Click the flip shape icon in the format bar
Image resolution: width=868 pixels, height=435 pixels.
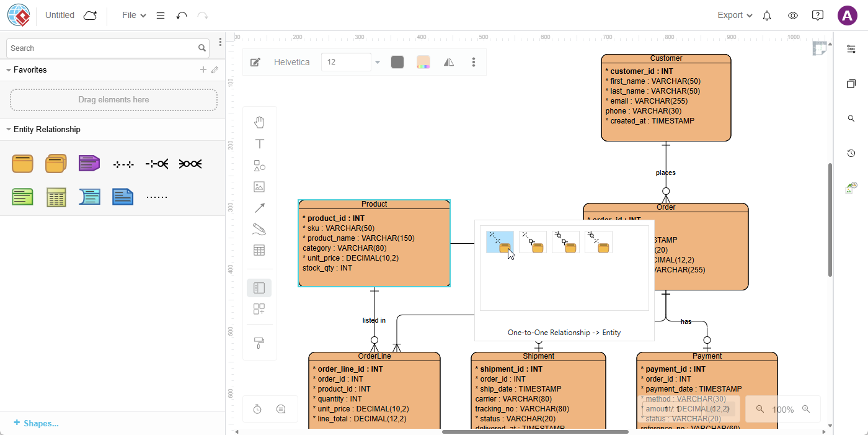tap(449, 62)
